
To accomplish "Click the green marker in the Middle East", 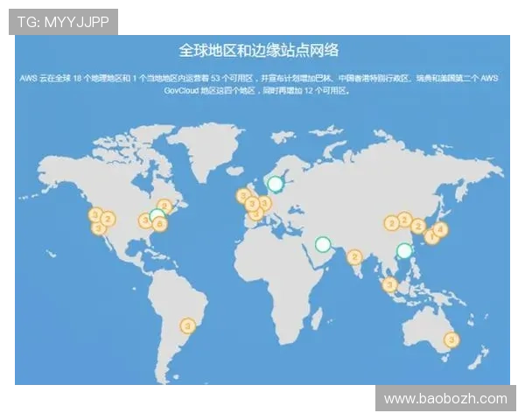I will coord(323,244).
